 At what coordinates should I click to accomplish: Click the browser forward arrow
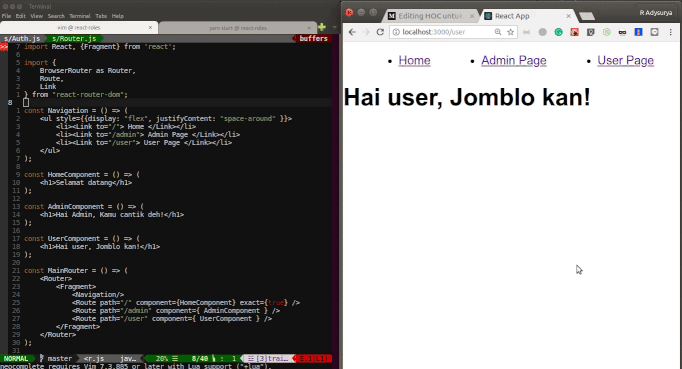pyautogui.click(x=366, y=32)
